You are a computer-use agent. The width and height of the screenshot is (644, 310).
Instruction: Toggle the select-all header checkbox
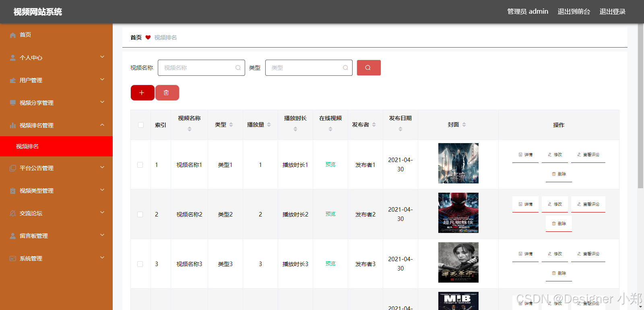[141, 125]
